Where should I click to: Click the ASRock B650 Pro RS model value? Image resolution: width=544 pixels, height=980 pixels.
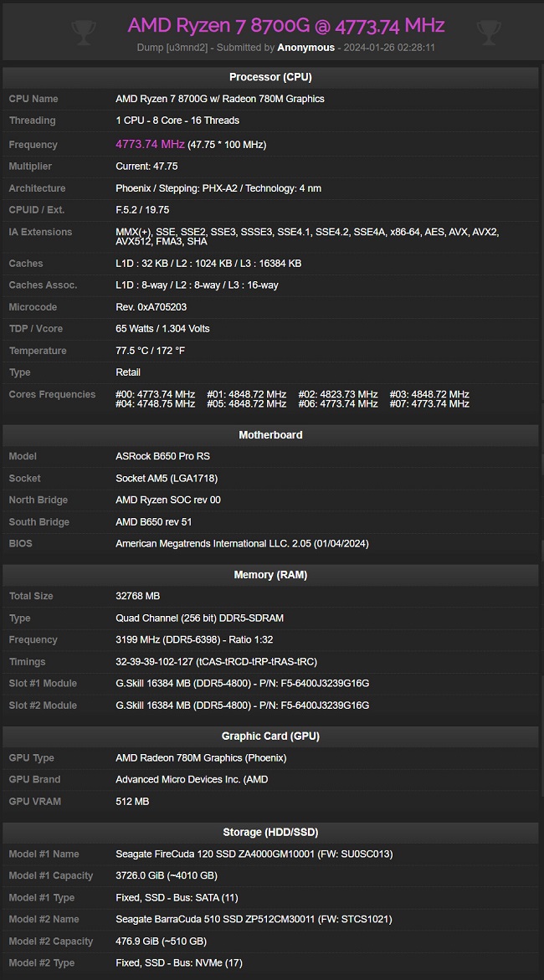(162, 456)
